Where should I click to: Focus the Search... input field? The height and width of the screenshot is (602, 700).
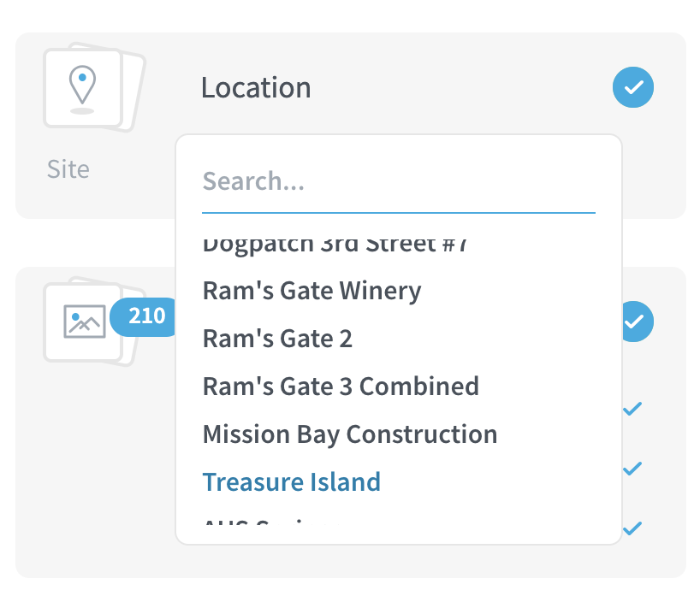tap(399, 181)
